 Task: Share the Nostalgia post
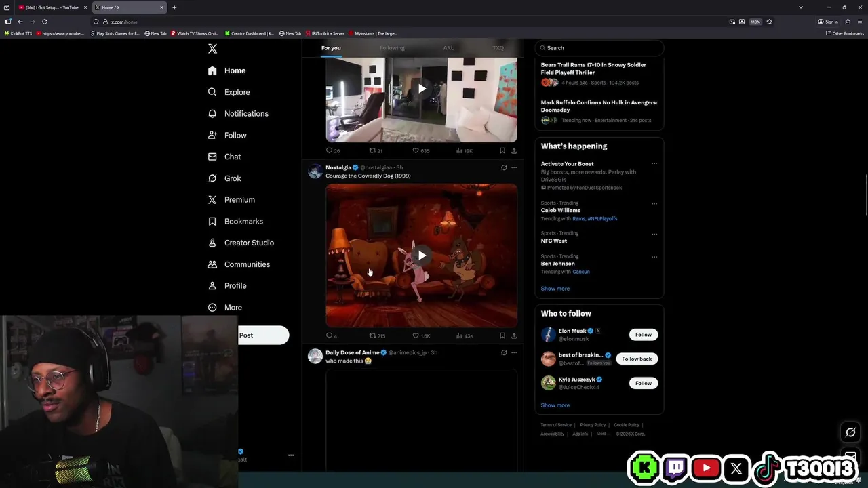click(x=514, y=335)
